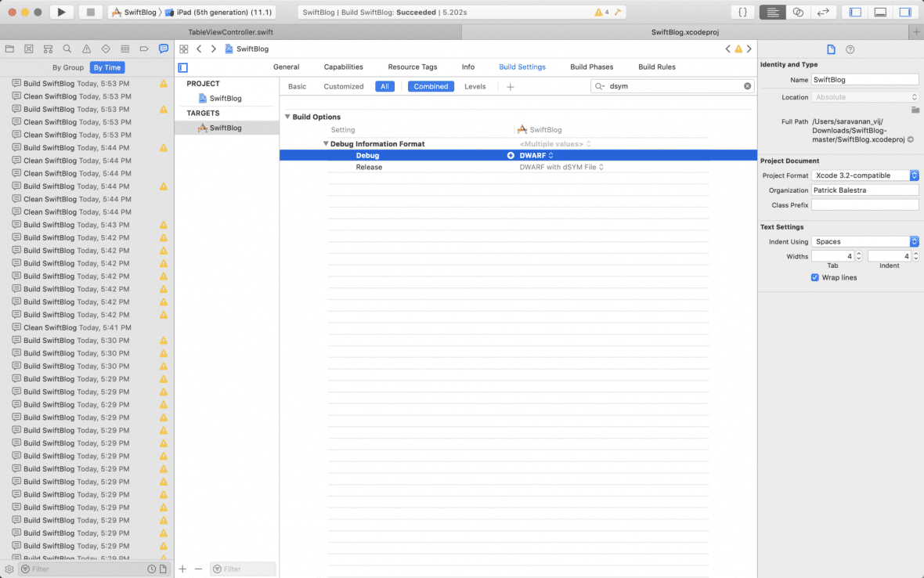Toggle the Debug area visibility

[880, 12]
